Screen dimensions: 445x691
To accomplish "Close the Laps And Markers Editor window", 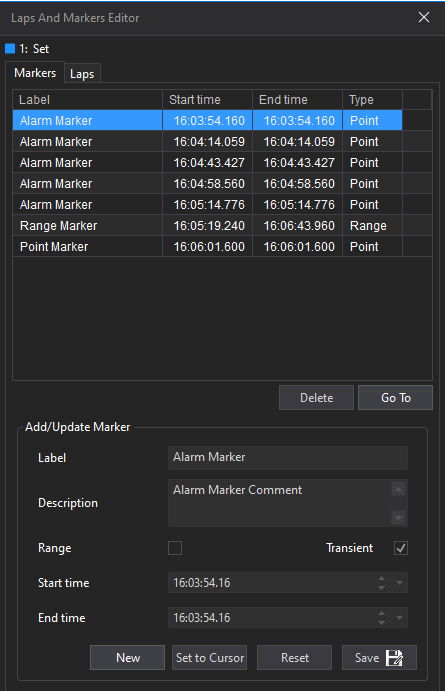I will point(424,18).
